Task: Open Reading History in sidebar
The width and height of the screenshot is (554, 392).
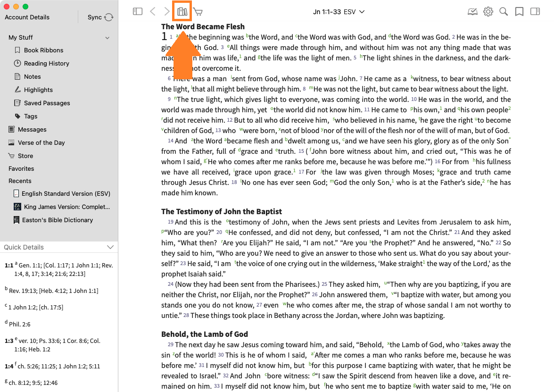Action: point(46,63)
